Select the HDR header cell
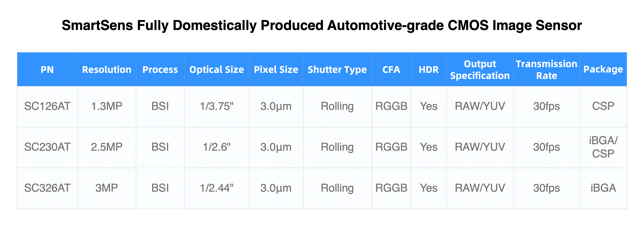The image size is (644, 230). [x=428, y=70]
